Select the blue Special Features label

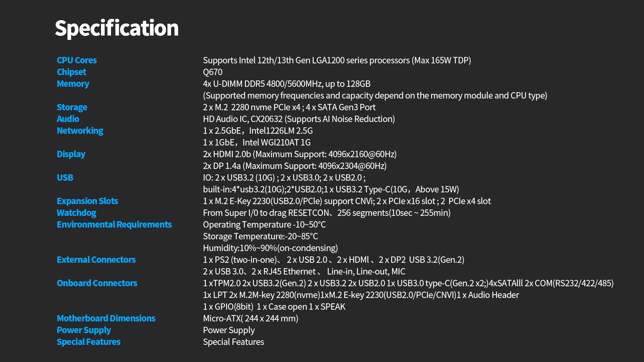88,342
